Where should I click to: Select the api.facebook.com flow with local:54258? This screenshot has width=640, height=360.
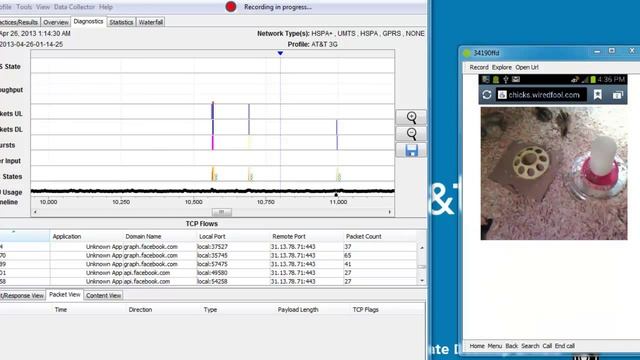coord(208,281)
